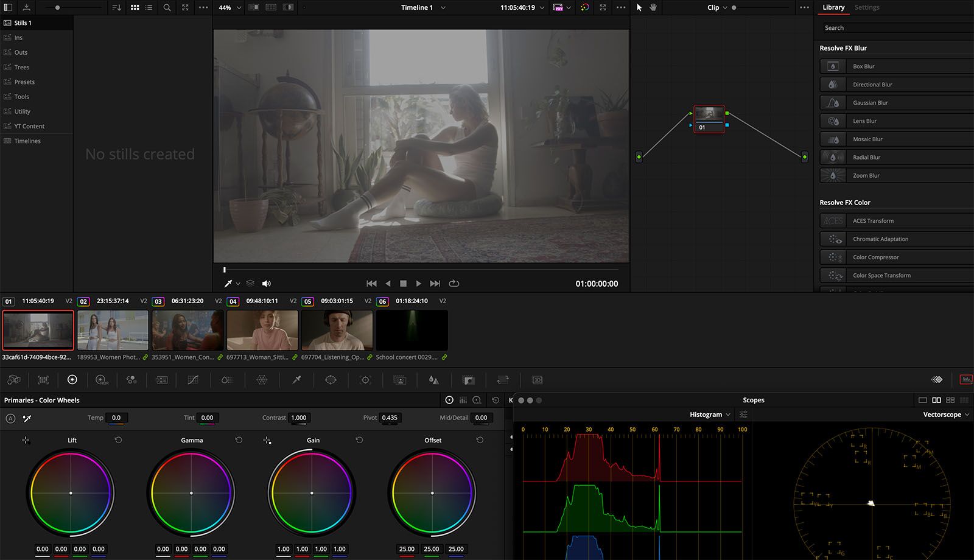Screen dimensions: 974x560
Task: Switch to the Settings tab
Action: coord(867,7)
